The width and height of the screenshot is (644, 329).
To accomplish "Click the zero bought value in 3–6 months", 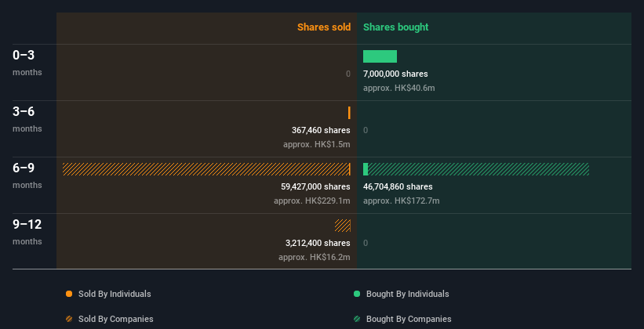I will tap(366, 130).
